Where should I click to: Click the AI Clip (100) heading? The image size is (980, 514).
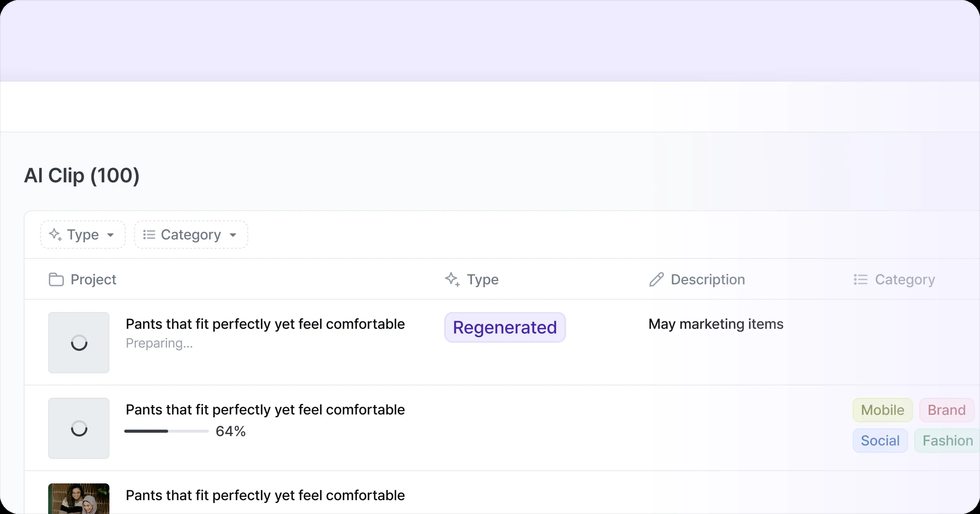click(82, 175)
